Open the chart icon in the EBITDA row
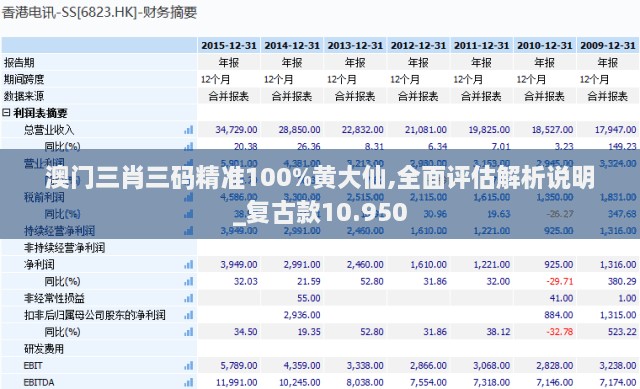Viewport: 640px width, 389px height. 189,382
